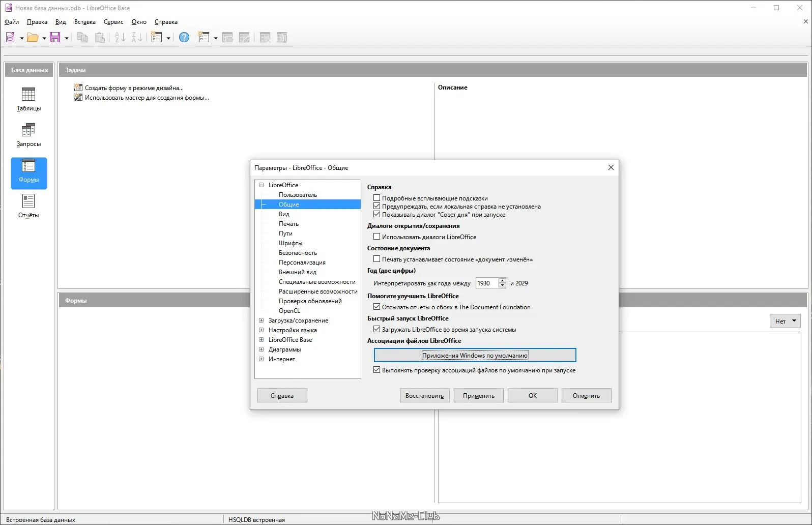The image size is (812, 525).
Task: Expand the LibreOffice Base tree node
Action: tap(262, 340)
